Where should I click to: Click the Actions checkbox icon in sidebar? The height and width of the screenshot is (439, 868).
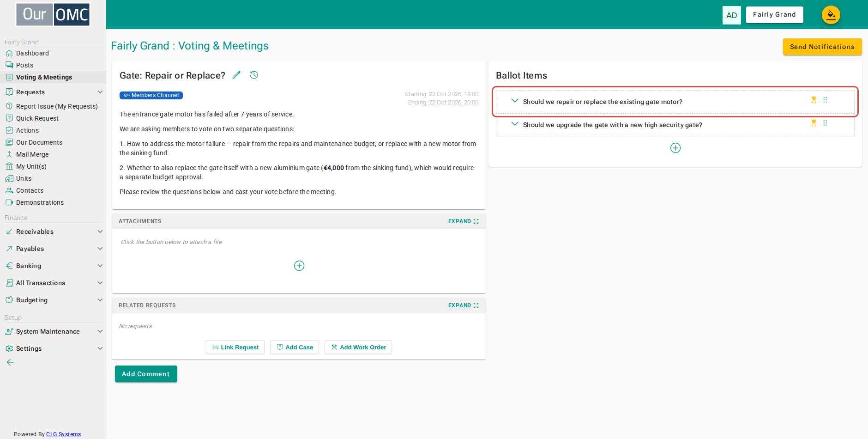tap(9, 130)
